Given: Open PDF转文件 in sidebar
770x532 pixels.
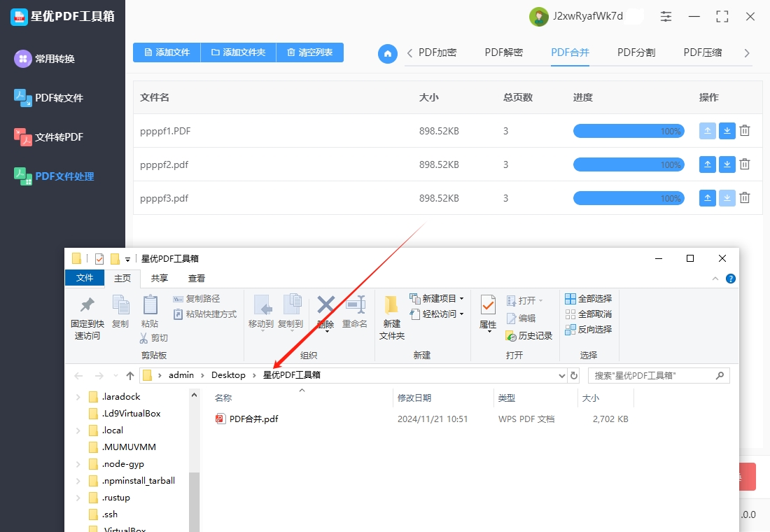Looking at the screenshot, I should (49, 98).
